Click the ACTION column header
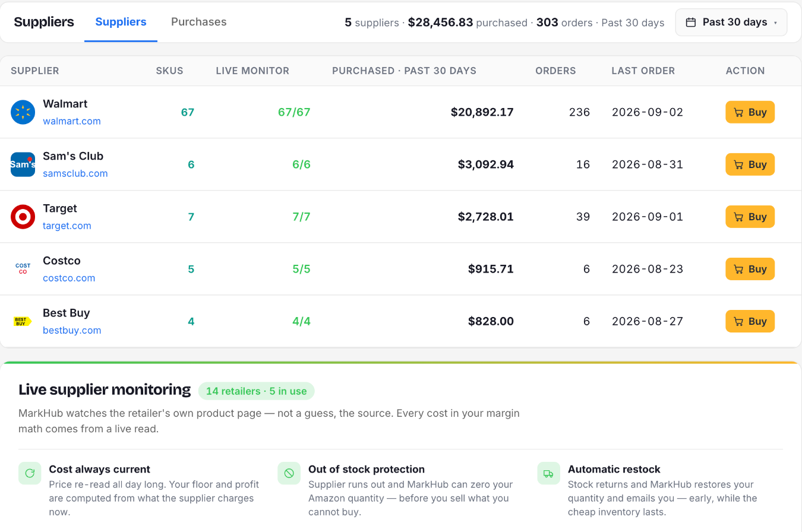 click(745, 71)
